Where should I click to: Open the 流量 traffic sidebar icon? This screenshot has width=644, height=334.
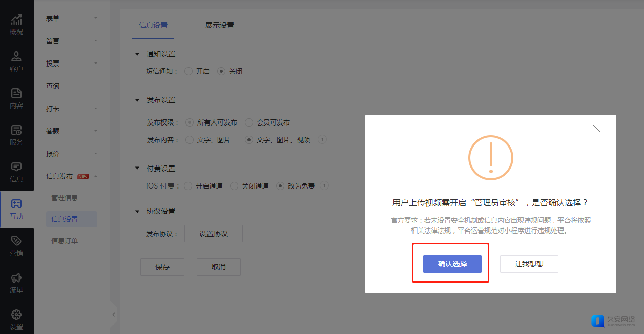pyautogui.click(x=16, y=283)
